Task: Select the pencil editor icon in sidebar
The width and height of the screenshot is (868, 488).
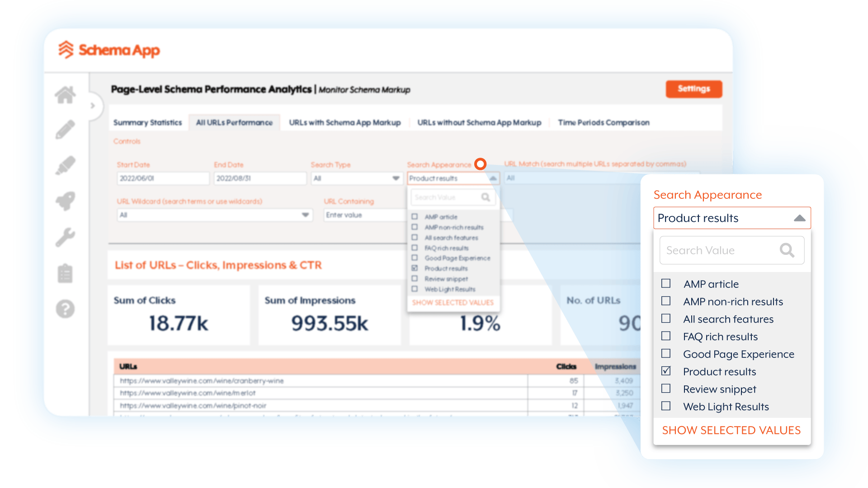Action: coord(65,129)
